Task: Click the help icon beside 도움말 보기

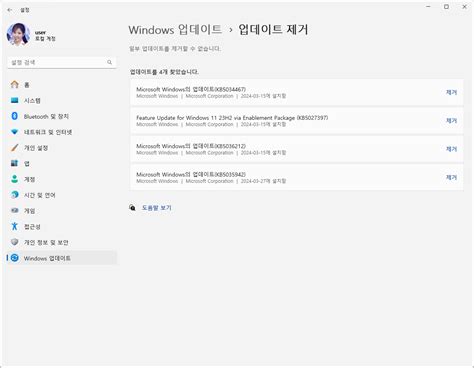Action: 133,208
